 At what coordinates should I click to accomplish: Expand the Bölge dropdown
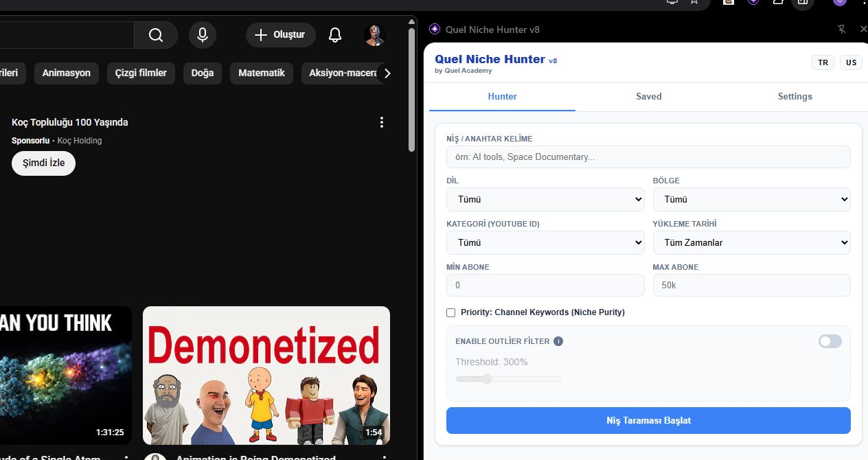pyautogui.click(x=752, y=200)
